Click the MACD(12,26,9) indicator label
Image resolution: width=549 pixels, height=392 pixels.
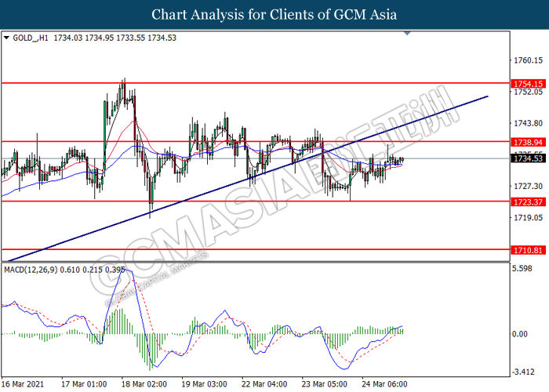[31, 270]
